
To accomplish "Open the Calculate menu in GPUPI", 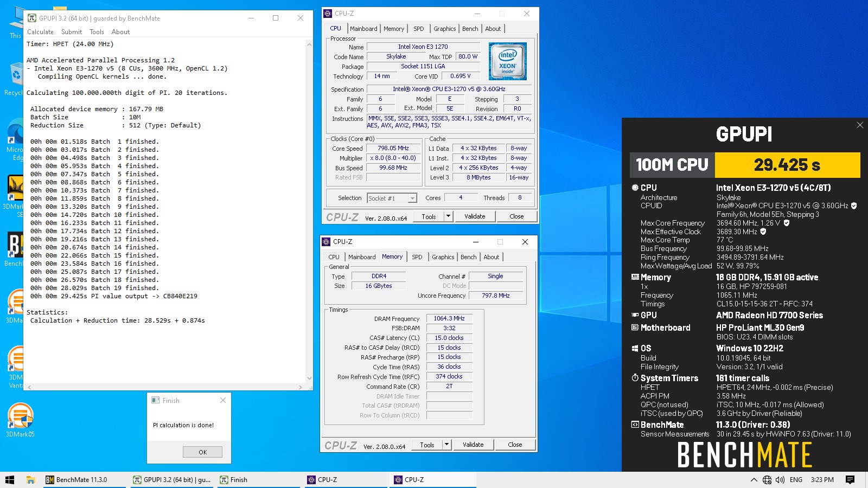I will click(x=40, y=32).
